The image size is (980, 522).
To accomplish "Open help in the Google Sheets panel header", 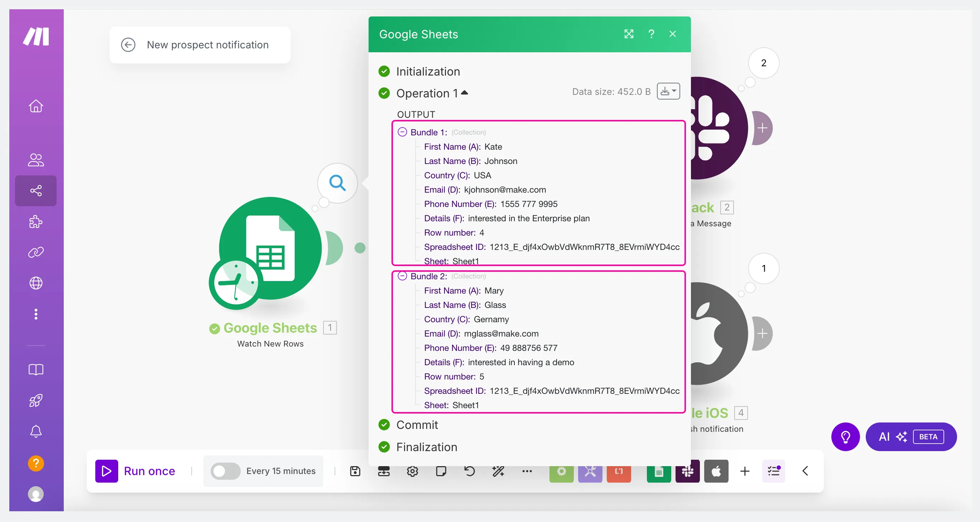I will (x=651, y=34).
